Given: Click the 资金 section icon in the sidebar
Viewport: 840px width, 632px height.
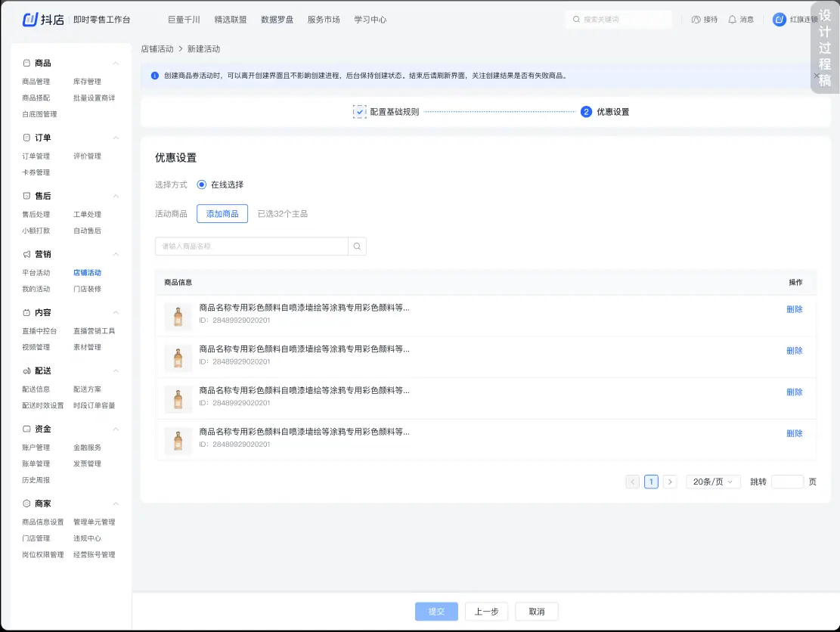Looking at the screenshot, I should click(x=26, y=429).
